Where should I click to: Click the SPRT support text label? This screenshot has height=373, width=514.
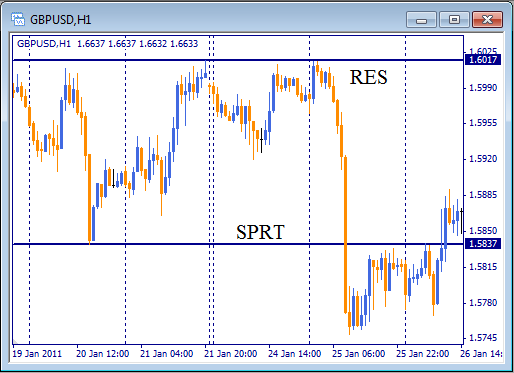(260, 232)
